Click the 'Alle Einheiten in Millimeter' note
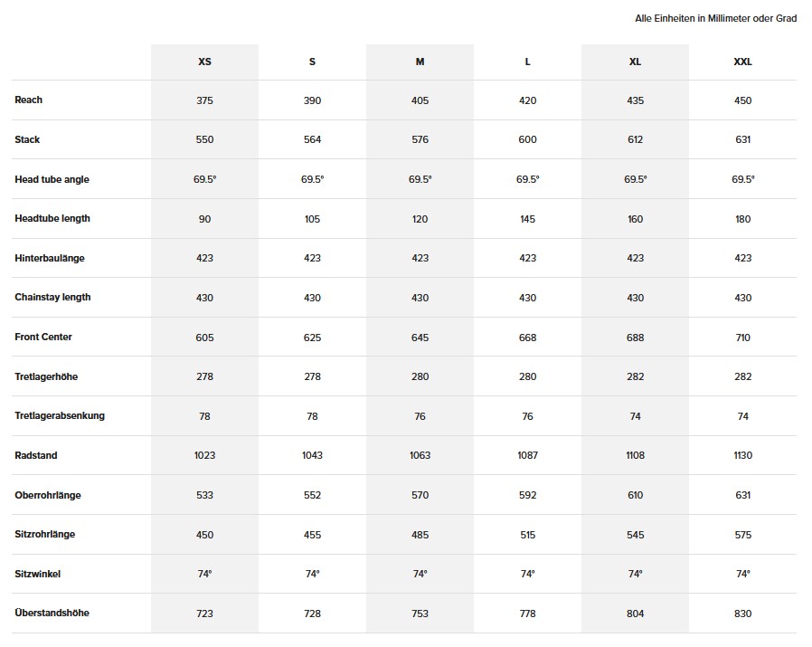812x647 pixels. (715, 18)
